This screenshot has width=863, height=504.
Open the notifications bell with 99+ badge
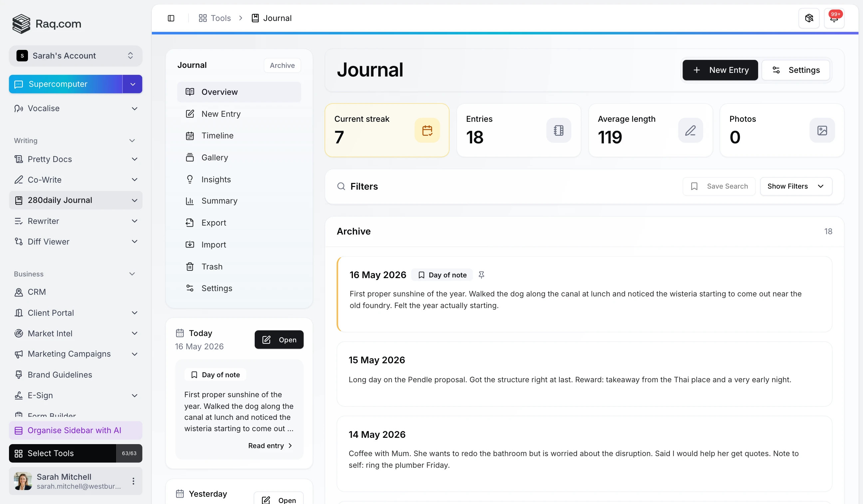click(x=834, y=18)
